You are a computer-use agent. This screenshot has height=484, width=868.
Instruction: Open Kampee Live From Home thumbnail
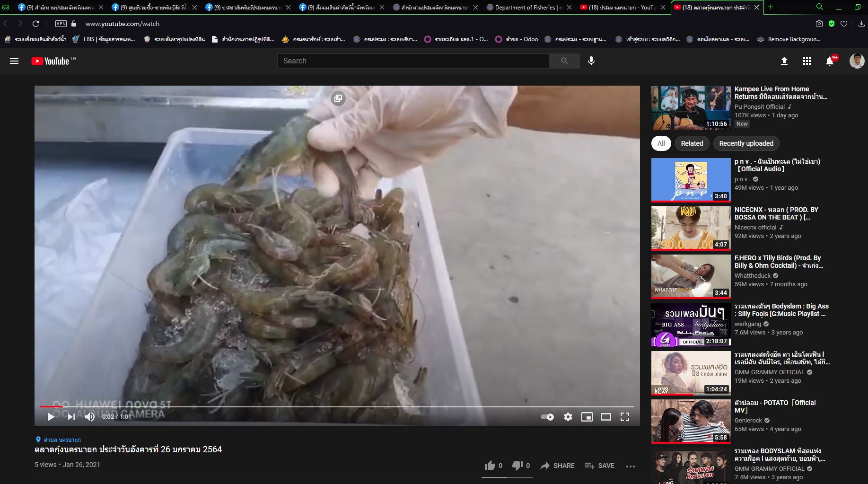(x=691, y=108)
